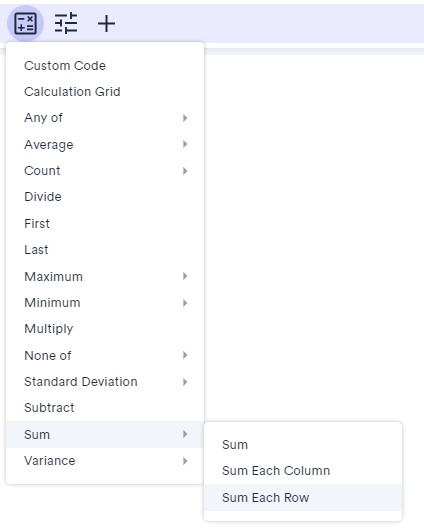Viewport: 424px width, 530px height.
Task: Select the Multiply calculation
Action: pos(105,329)
